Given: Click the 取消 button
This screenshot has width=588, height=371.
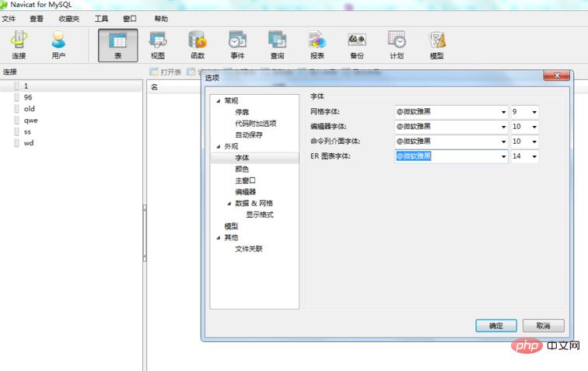Looking at the screenshot, I should point(544,326).
